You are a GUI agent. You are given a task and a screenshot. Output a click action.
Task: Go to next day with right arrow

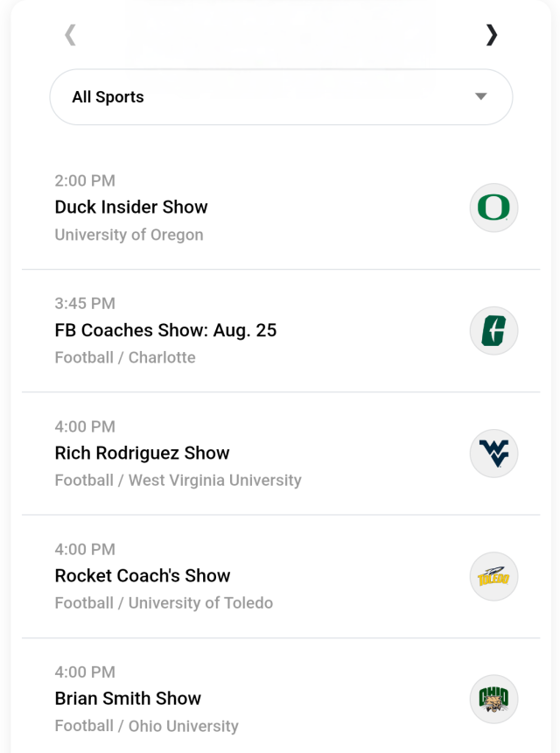tap(491, 35)
